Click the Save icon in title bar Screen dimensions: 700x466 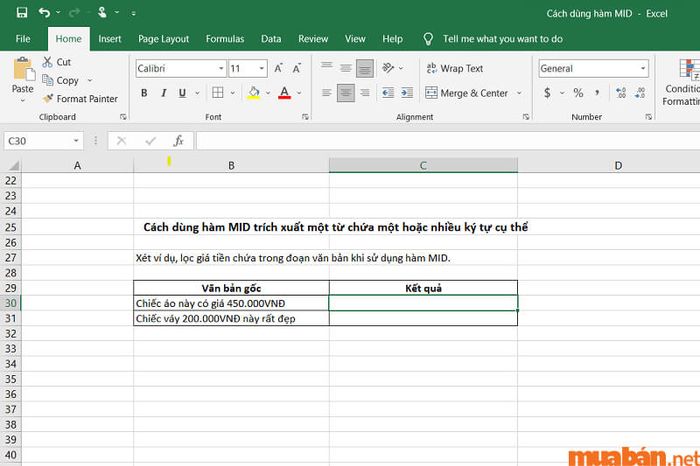[22, 12]
